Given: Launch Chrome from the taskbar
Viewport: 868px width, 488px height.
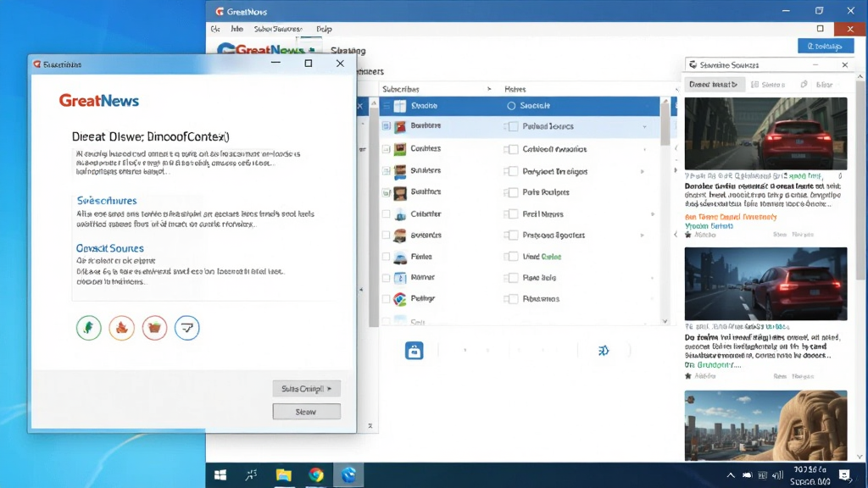Looking at the screenshot, I should (x=316, y=474).
